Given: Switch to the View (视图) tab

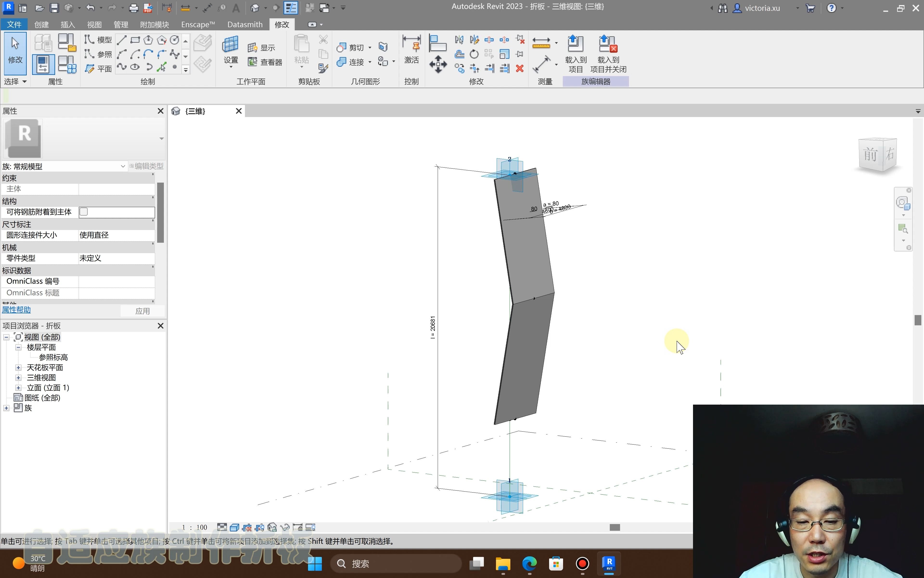Looking at the screenshot, I should (x=94, y=25).
